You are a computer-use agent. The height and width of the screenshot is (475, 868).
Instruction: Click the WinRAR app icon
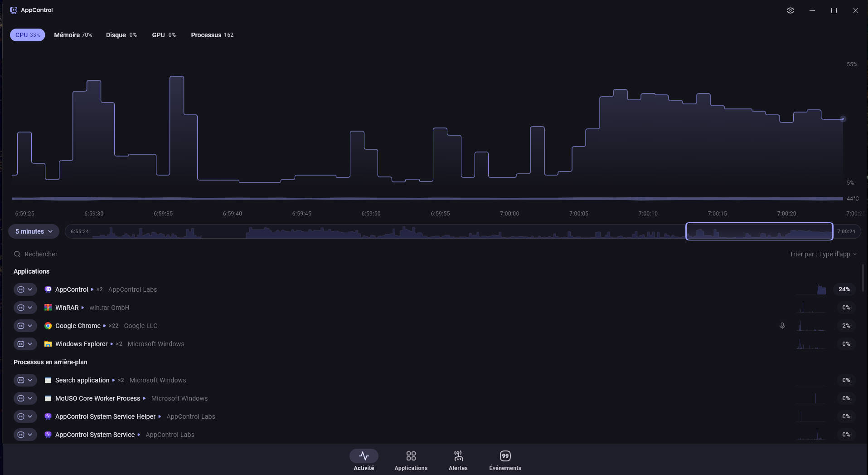click(x=48, y=308)
